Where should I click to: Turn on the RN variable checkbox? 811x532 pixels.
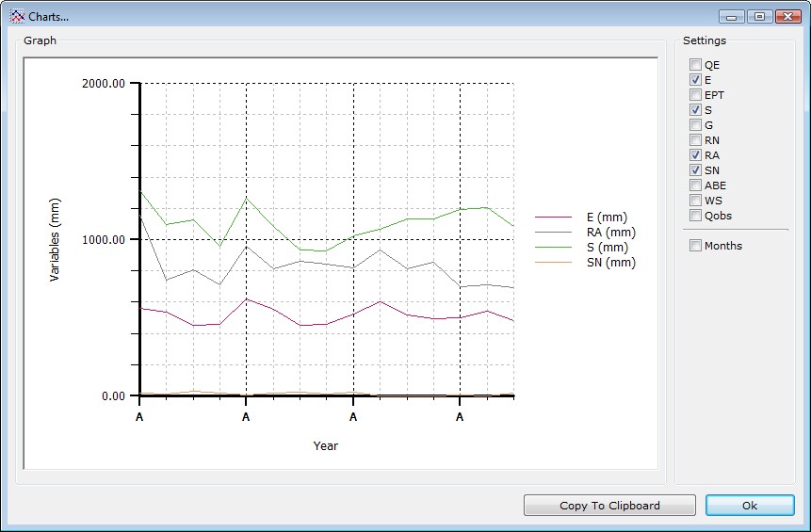[x=695, y=140]
